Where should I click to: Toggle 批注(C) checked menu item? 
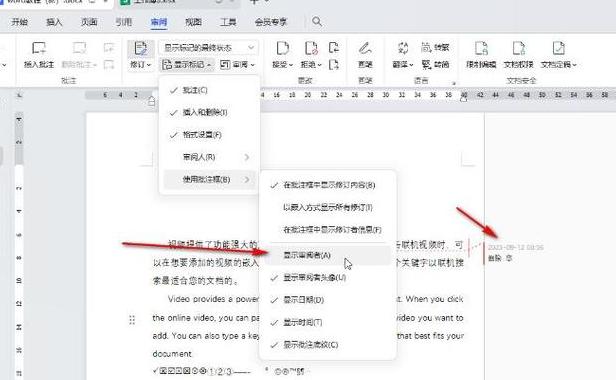[x=209, y=90]
